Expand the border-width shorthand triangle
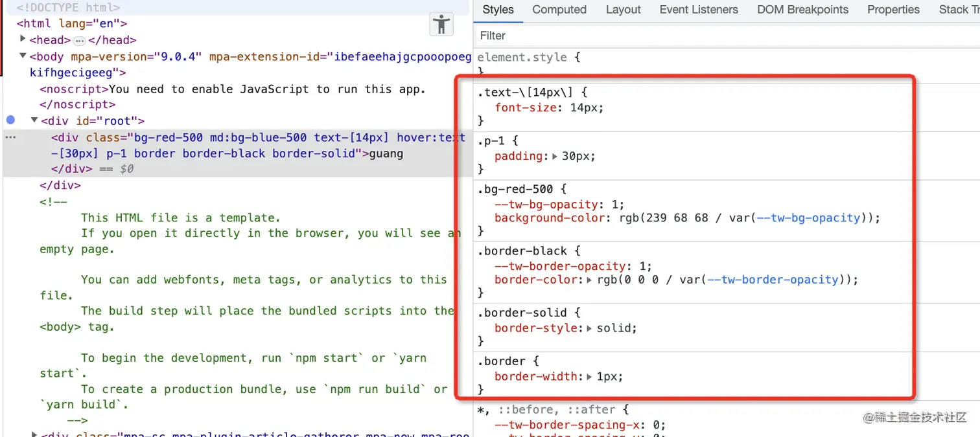Image resolution: width=980 pixels, height=437 pixels. (x=589, y=376)
